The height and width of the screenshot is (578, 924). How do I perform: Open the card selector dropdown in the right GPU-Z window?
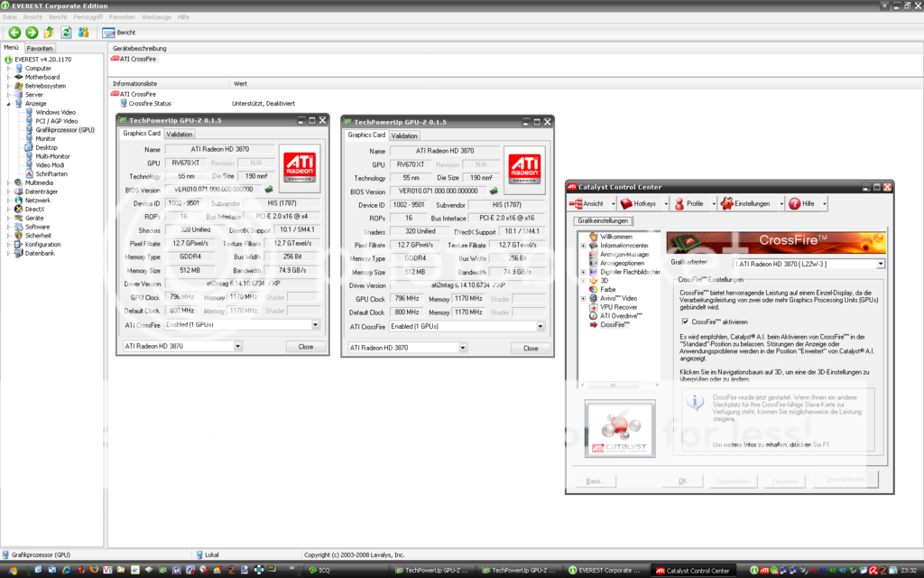(x=463, y=348)
